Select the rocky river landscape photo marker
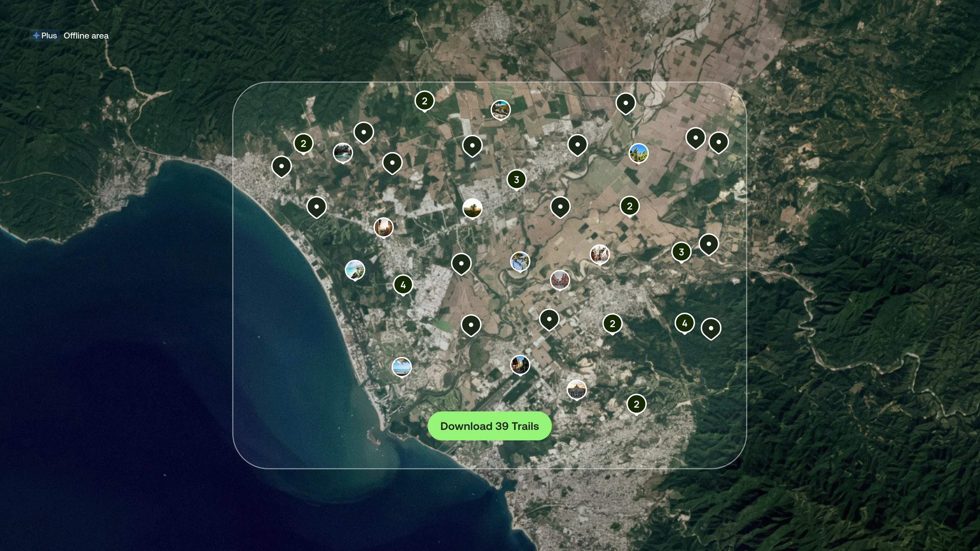This screenshot has height=551, width=980. click(x=501, y=110)
